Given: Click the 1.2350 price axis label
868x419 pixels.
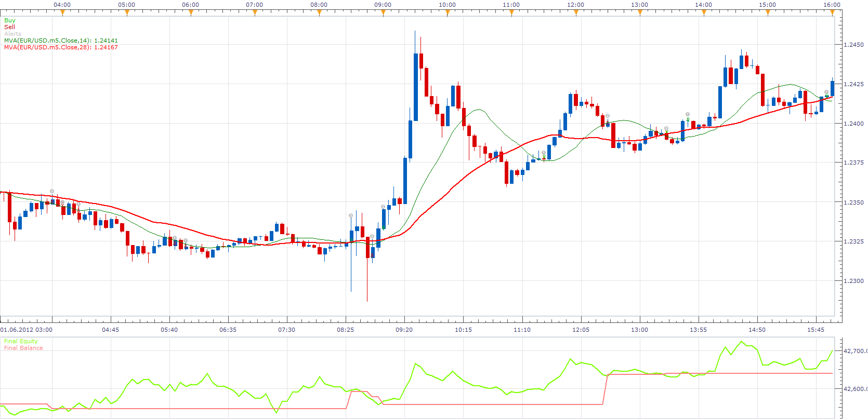Looking at the screenshot, I should (x=853, y=202).
